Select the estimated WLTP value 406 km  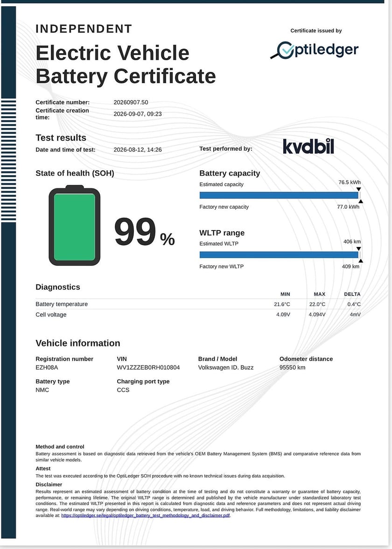(352, 242)
